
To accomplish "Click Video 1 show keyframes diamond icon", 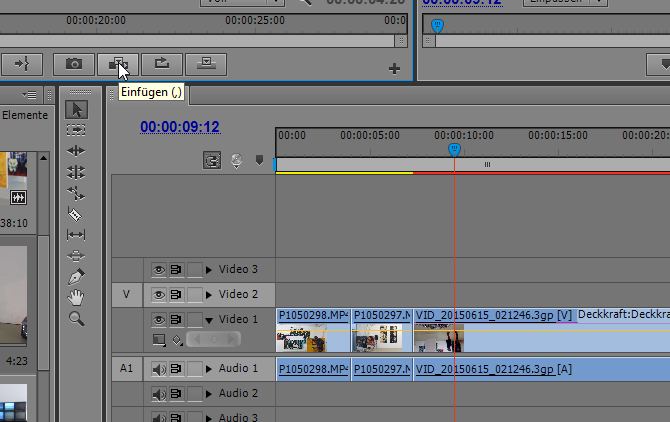I will tap(177, 340).
